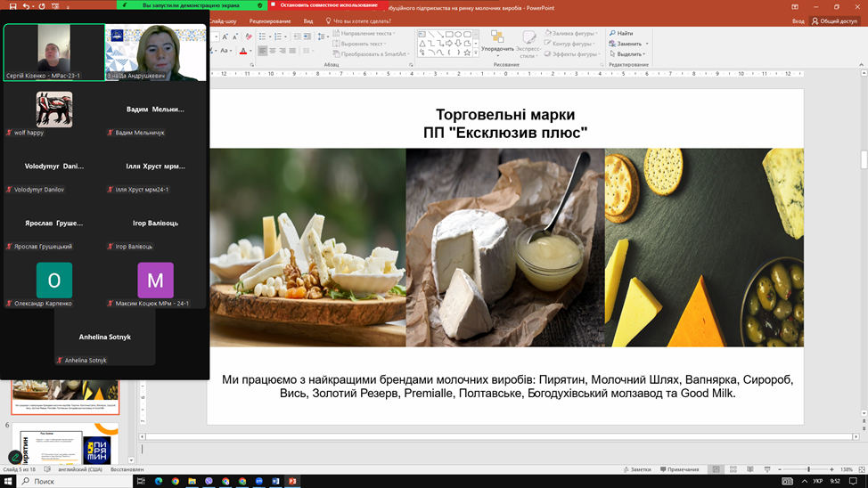868x488 pixels.
Task: Toggle the Примечания comments pane
Action: [679, 469]
